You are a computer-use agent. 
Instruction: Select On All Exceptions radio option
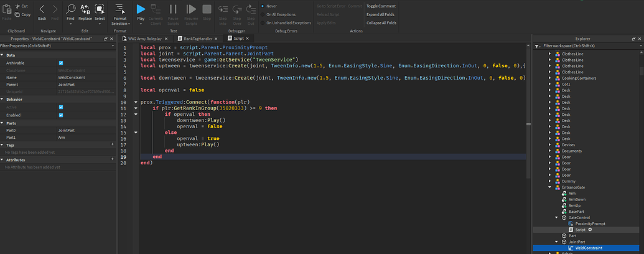pos(263,14)
